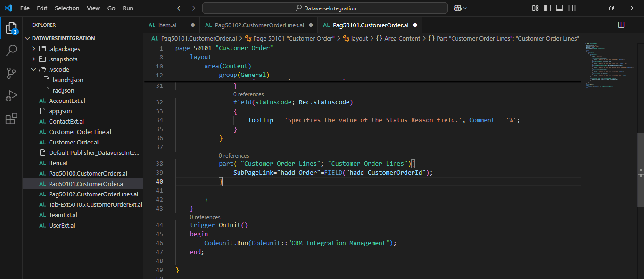The width and height of the screenshot is (644, 279).
Task: Switch to the Pag50102.CustomerOrderLines.al tab
Action: click(x=259, y=25)
